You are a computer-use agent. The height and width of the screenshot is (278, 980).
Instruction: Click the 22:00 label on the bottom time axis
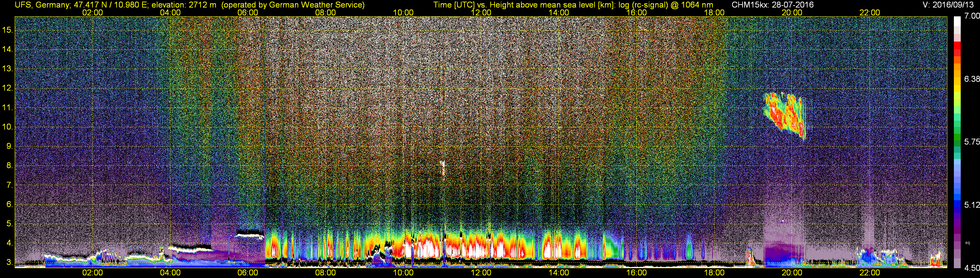pyautogui.click(x=870, y=273)
